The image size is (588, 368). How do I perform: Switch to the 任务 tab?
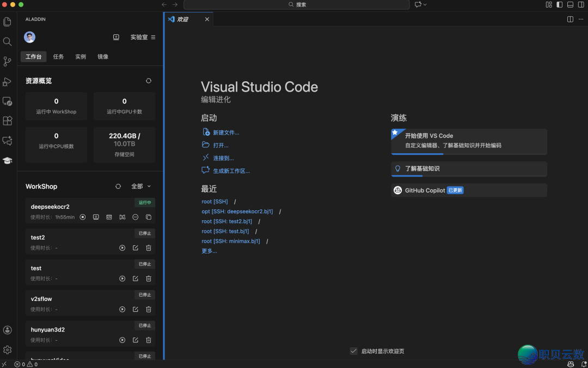pos(58,57)
